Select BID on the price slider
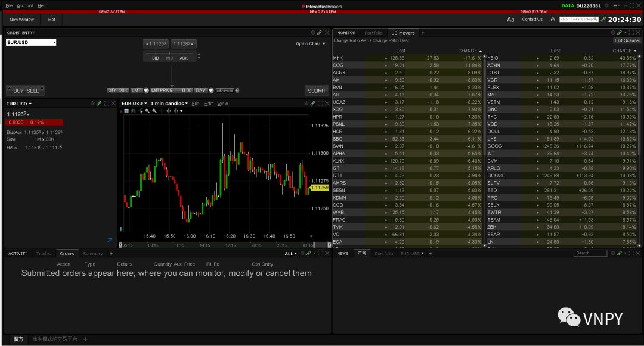The width and height of the screenshot is (644, 346). (155, 58)
